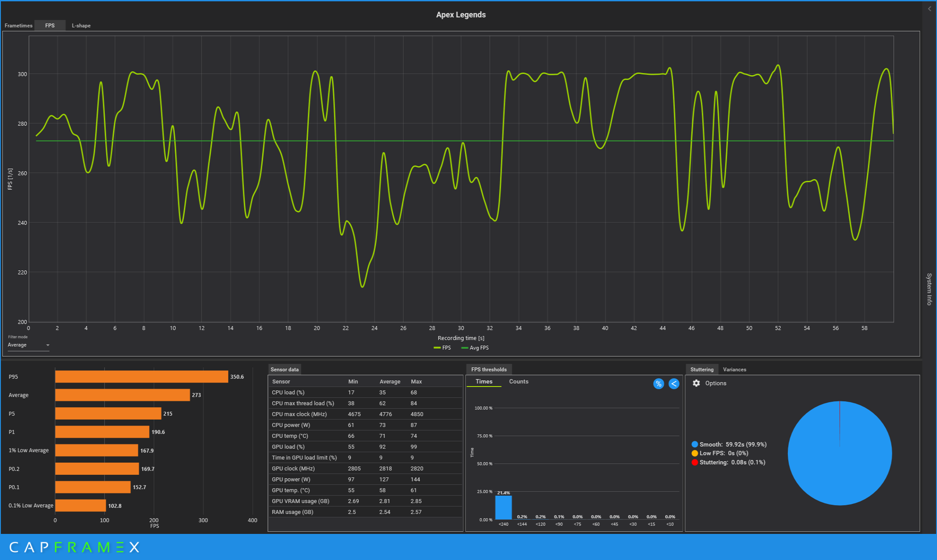Open the Sensor data tab

[284, 369]
